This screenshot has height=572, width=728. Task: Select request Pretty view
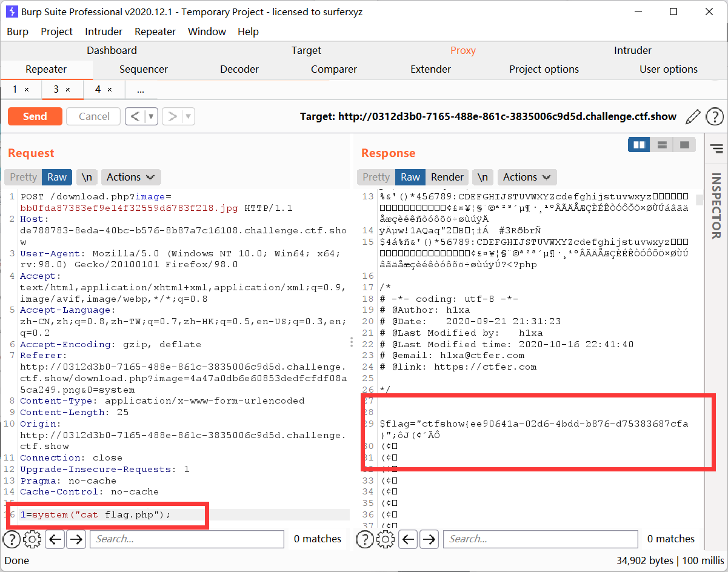coord(23,177)
